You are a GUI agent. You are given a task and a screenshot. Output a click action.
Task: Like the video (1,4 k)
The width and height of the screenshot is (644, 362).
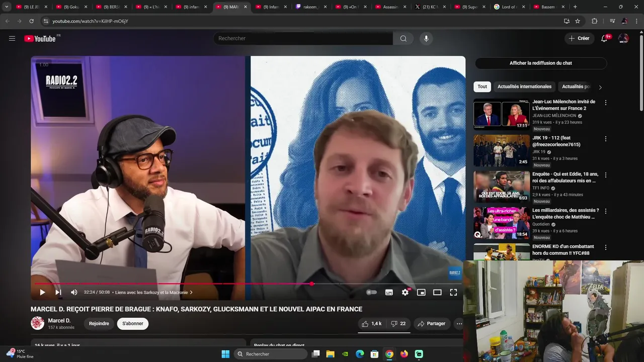pos(371,324)
